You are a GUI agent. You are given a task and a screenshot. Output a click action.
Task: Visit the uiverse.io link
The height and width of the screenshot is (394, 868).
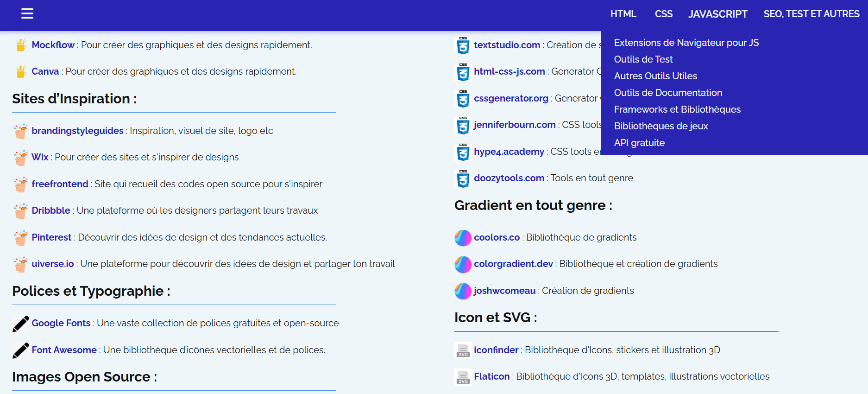(53, 264)
